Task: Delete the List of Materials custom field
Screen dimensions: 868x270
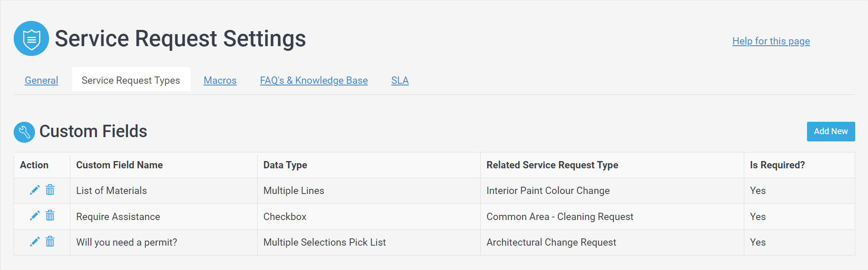Action: pos(50,190)
